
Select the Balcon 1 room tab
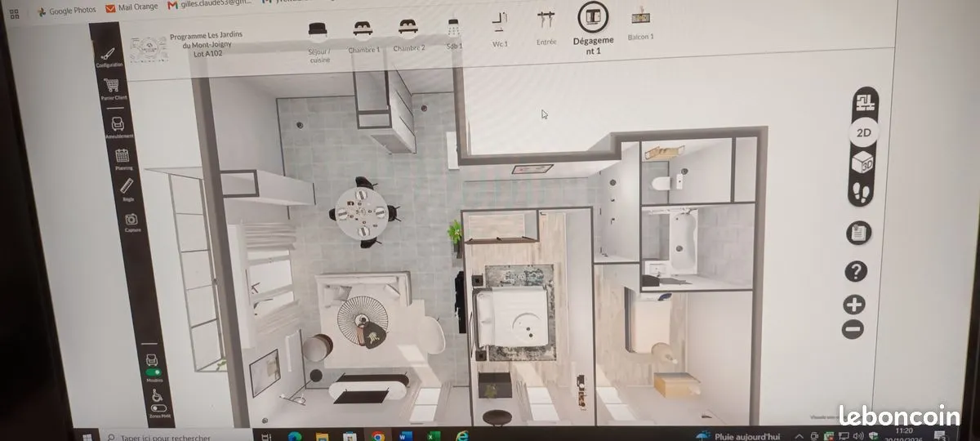tap(641, 26)
